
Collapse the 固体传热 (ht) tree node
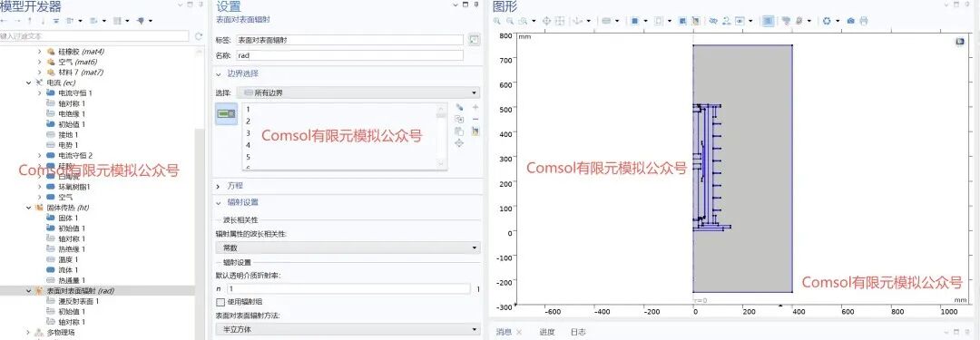(x=29, y=208)
